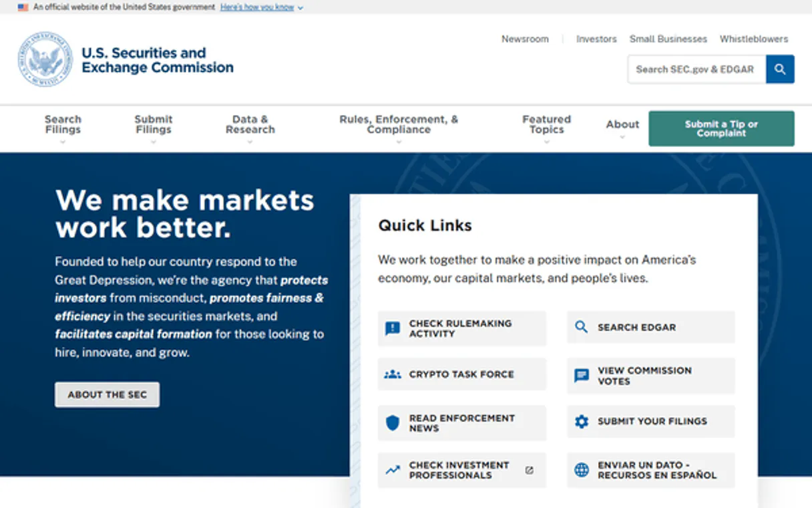Click Submit a Tip or Complaint
Screen dimensions: 812x508
click(x=721, y=128)
